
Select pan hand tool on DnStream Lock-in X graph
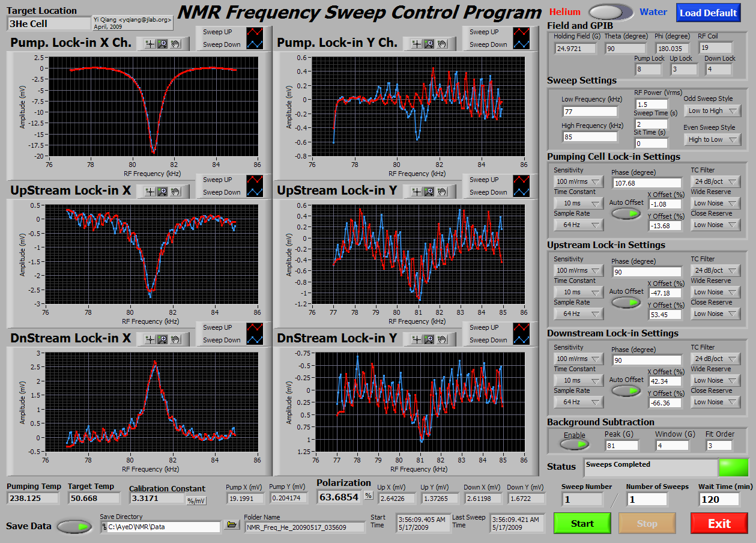tap(176, 339)
